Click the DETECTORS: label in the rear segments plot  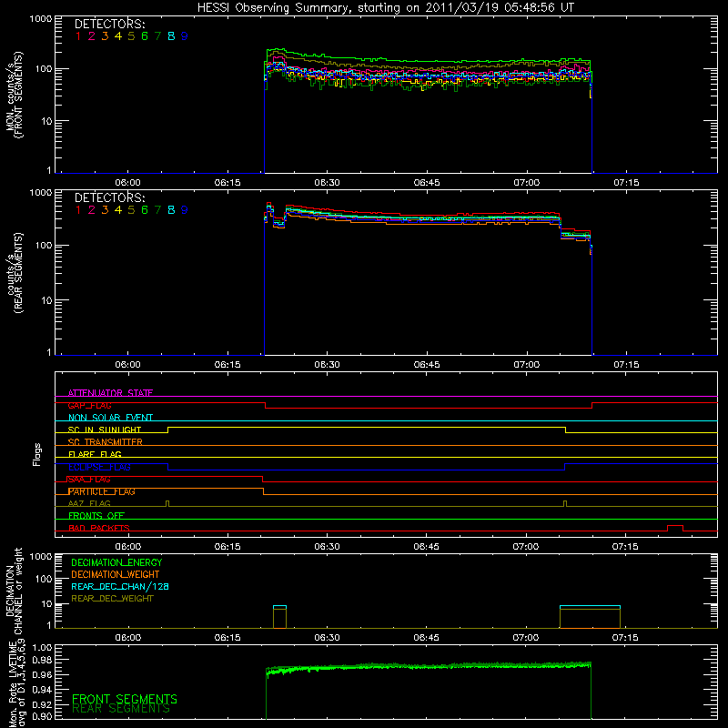(x=109, y=197)
